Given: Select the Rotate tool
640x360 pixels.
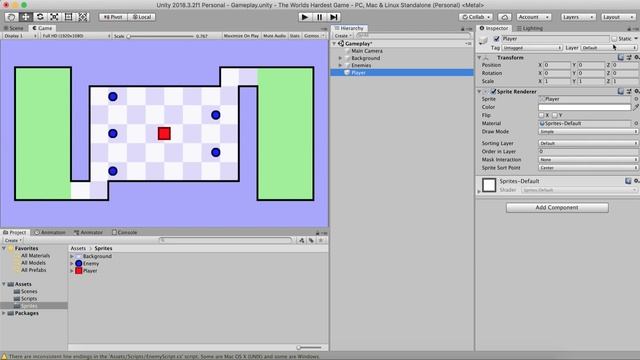Looking at the screenshot, I should pyautogui.click(x=40, y=17).
